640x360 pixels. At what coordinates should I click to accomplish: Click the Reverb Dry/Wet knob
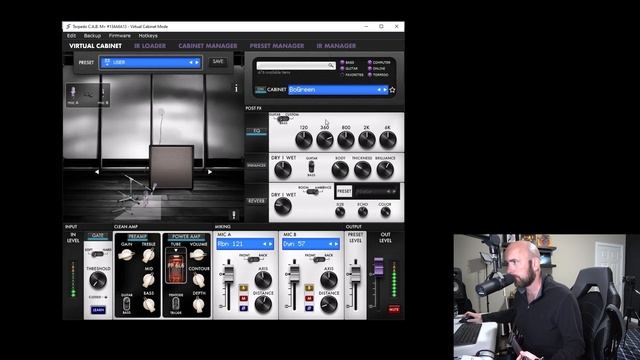[283, 206]
